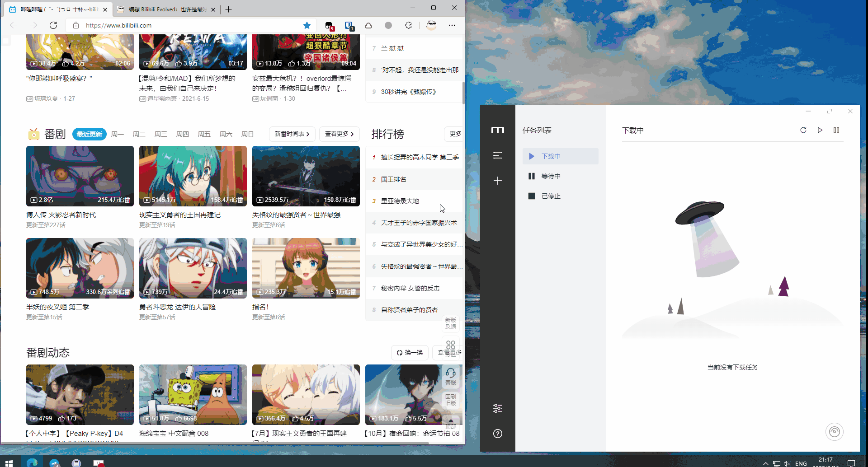The image size is (868, 467).
Task: Open Microsoft Edge from the taskbar
Action: 32,462
